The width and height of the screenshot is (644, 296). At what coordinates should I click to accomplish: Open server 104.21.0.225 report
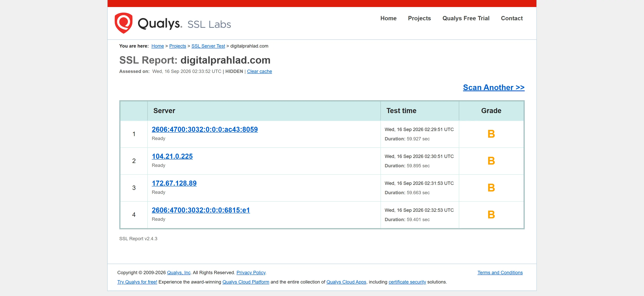pos(172,156)
